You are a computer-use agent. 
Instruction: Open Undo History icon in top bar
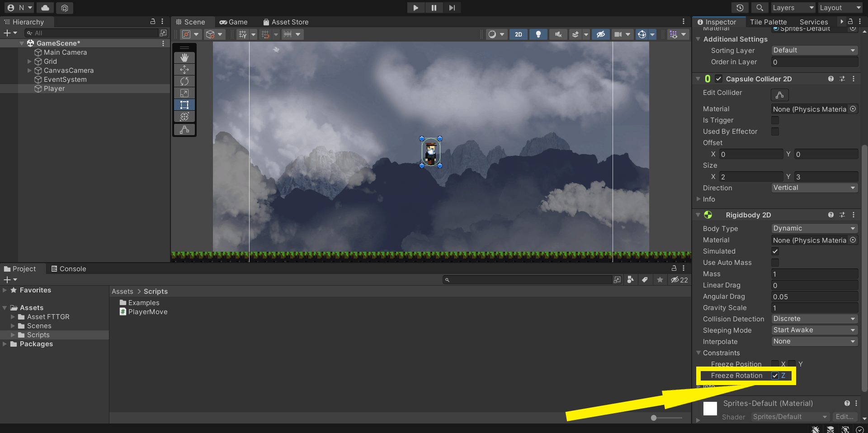(x=740, y=8)
